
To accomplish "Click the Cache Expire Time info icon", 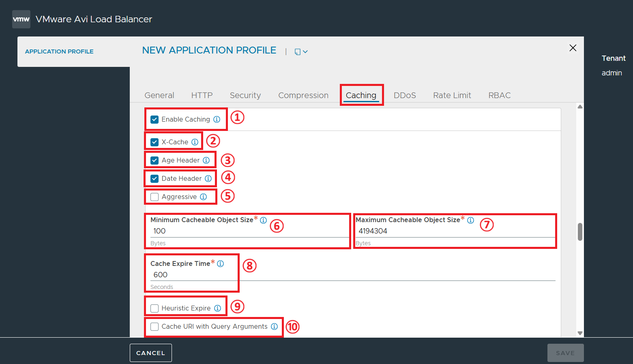I will coord(221,263).
